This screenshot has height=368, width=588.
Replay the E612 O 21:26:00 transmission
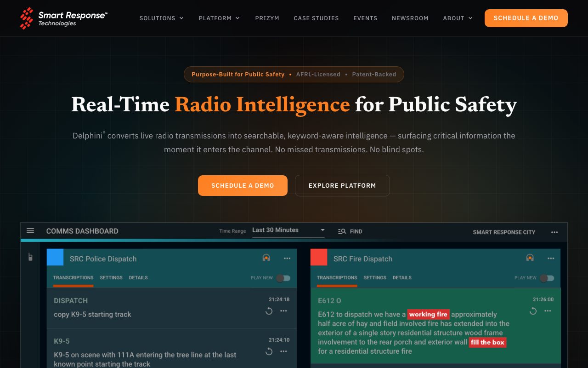533,311
